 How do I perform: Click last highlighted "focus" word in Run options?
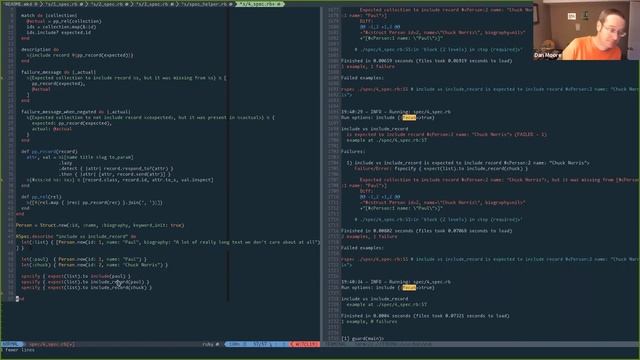click(409, 288)
